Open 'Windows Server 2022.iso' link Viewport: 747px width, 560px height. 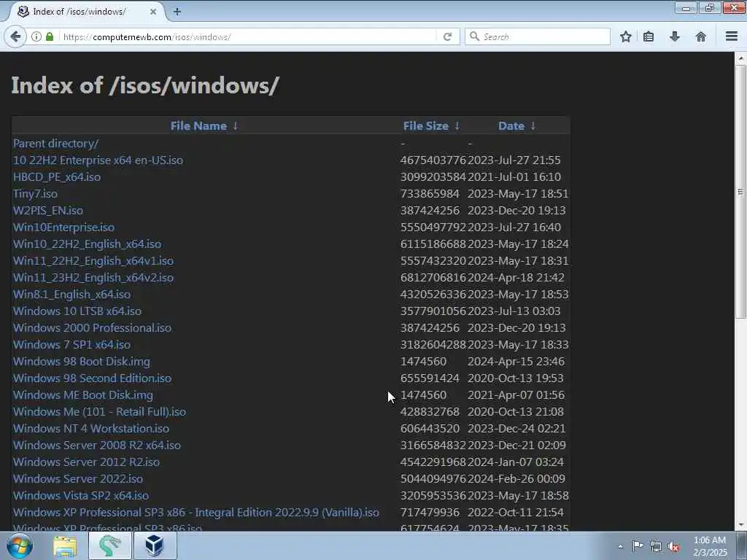point(77,478)
